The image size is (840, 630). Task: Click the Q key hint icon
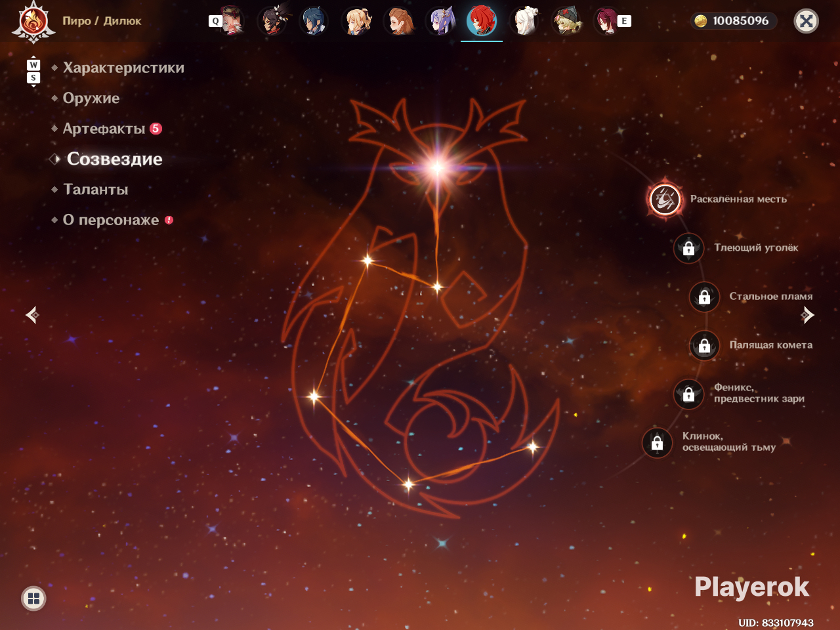[215, 21]
